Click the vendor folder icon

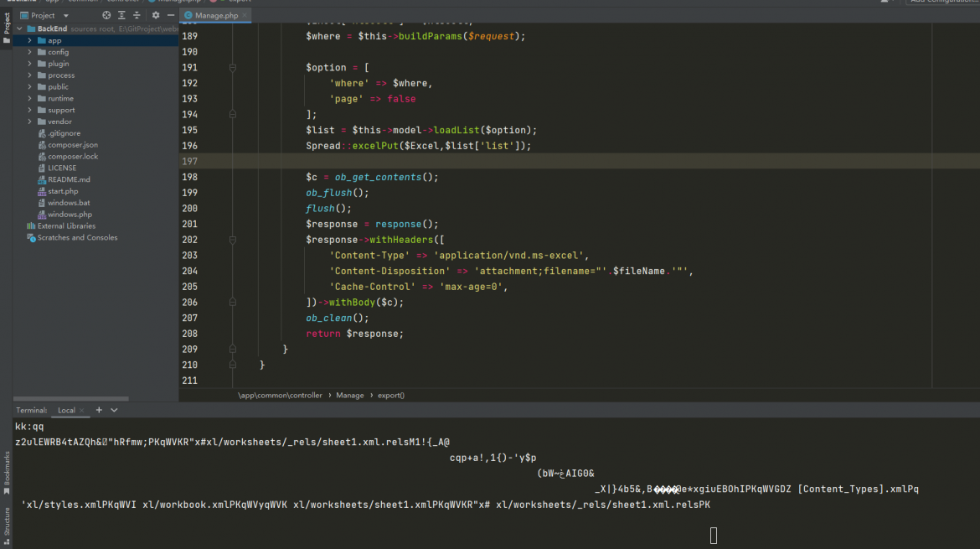[x=42, y=122]
